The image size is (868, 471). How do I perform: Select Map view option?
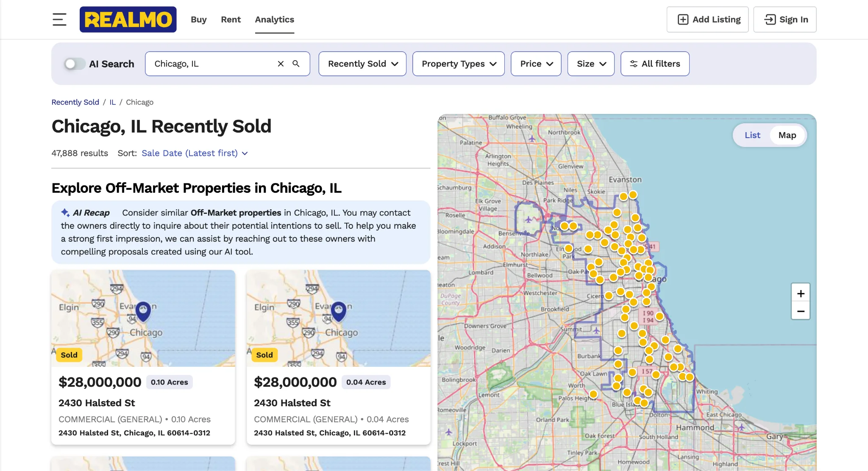pos(787,135)
